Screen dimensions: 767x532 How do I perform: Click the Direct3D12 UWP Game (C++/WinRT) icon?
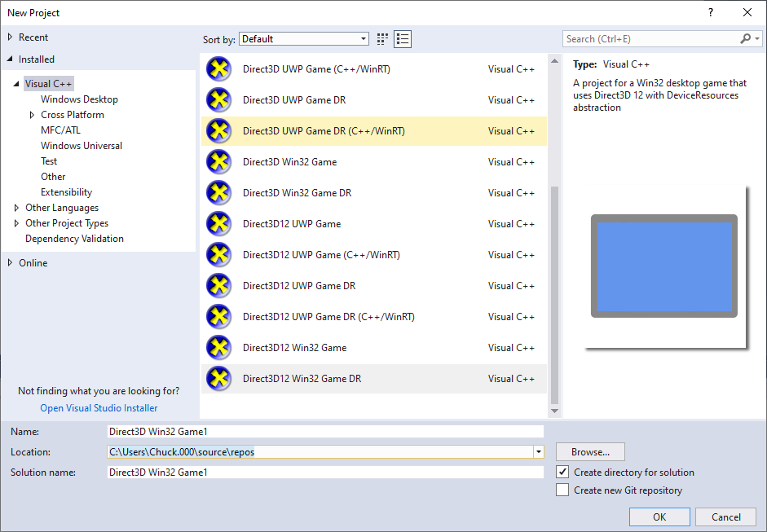218,255
